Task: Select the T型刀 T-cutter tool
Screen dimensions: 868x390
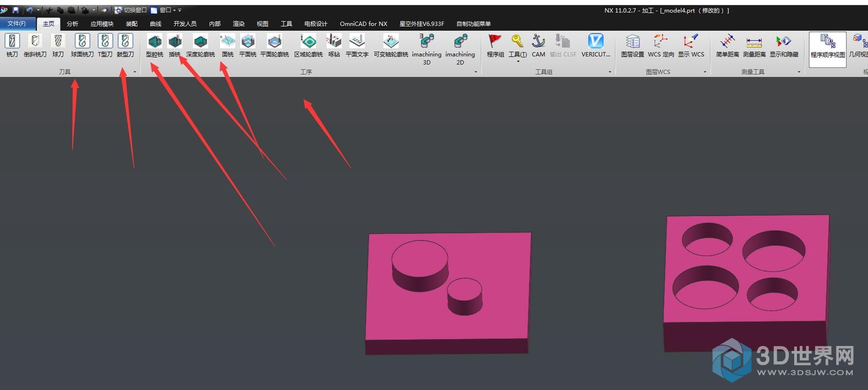Action: (105, 45)
